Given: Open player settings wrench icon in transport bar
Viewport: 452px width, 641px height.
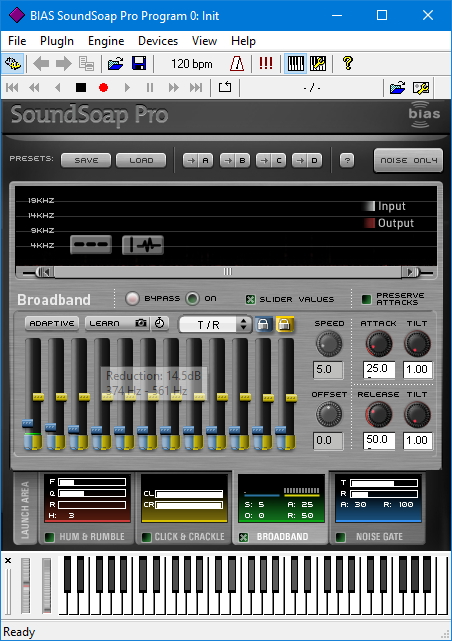Looking at the screenshot, I should [x=421, y=87].
